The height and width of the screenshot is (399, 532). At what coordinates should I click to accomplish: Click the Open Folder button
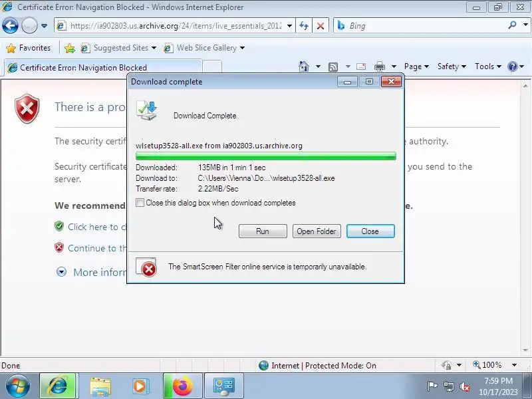(x=317, y=231)
